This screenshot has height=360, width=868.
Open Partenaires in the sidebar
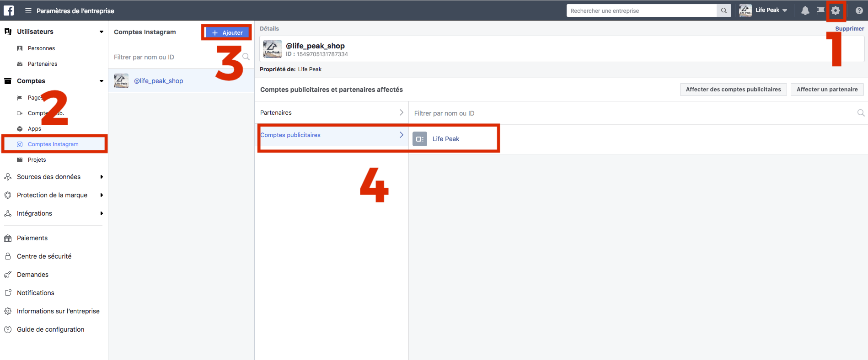43,64
